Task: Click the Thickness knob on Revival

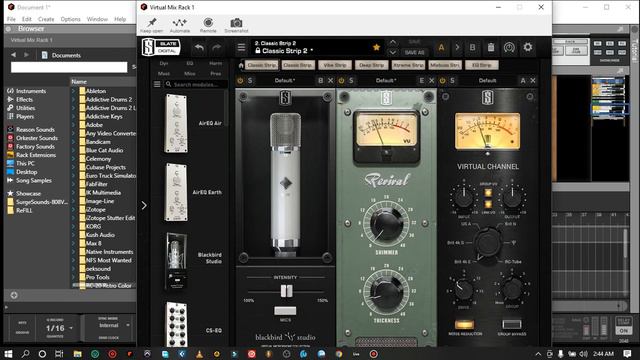Action: point(386,293)
